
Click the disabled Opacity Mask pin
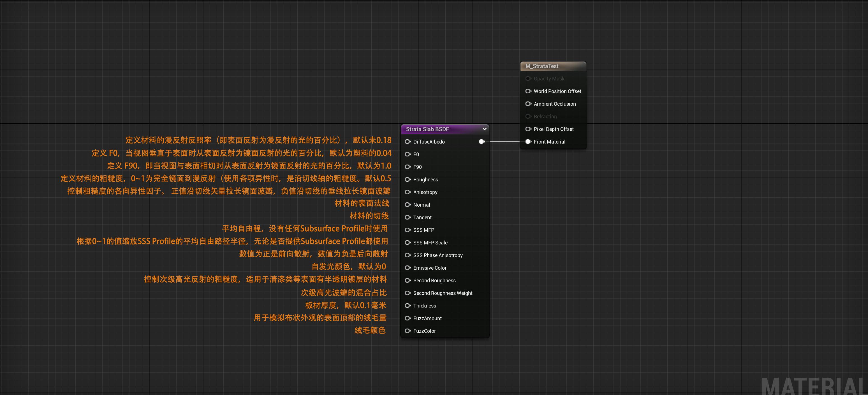click(528, 78)
